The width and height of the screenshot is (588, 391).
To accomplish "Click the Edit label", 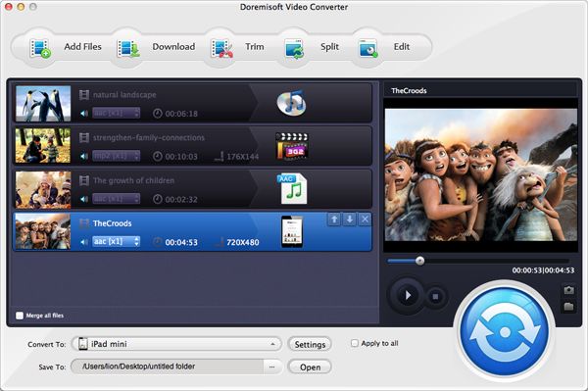I will click(x=402, y=47).
